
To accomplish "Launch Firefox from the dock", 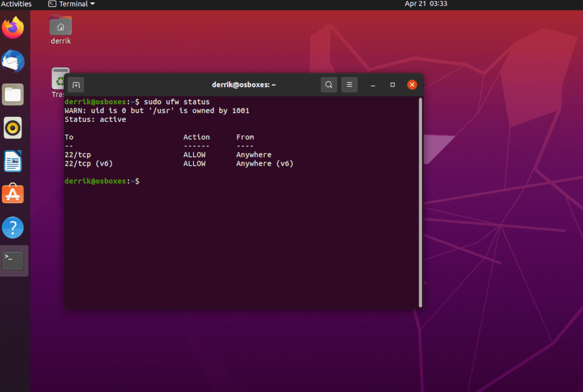I will pos(13,28).
